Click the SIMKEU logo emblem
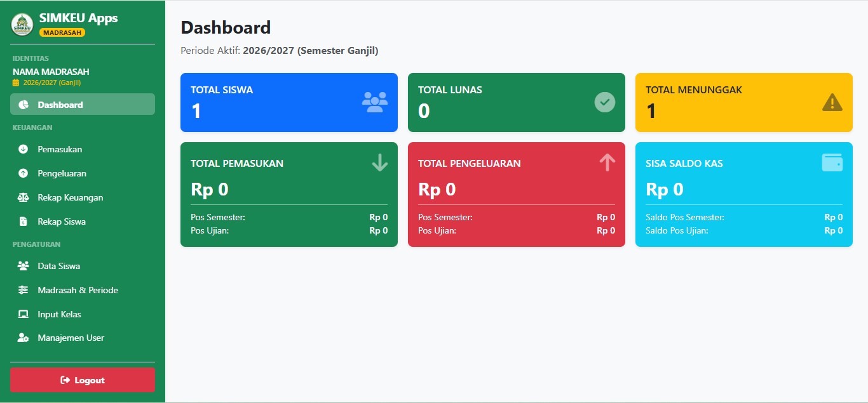 click(x=22, y=25)
